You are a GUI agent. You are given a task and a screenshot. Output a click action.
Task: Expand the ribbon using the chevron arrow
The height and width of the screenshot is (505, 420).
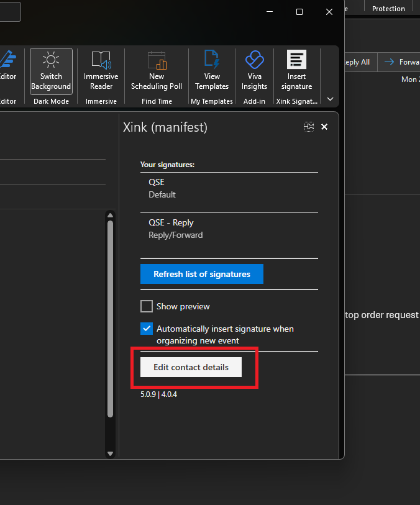pos(331,99)
